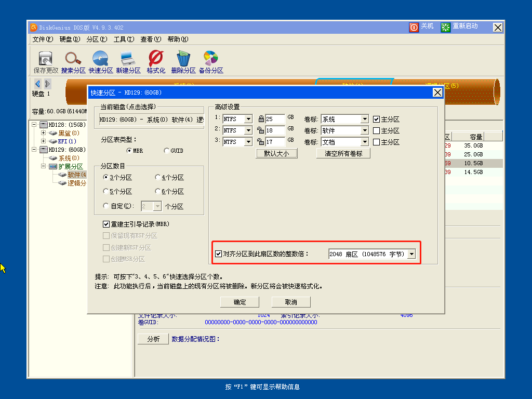Open the 文件(F) menu
The width and height of the screenshot is (532, 399).
click(x=43, y=39)
